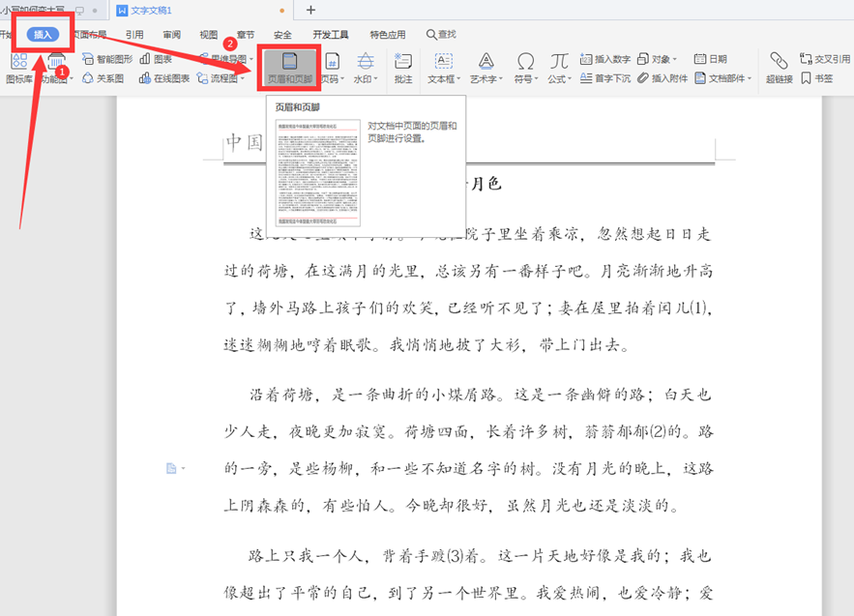Click the Header and Footer (页眉和页脚) button

[x=289, y=68]
